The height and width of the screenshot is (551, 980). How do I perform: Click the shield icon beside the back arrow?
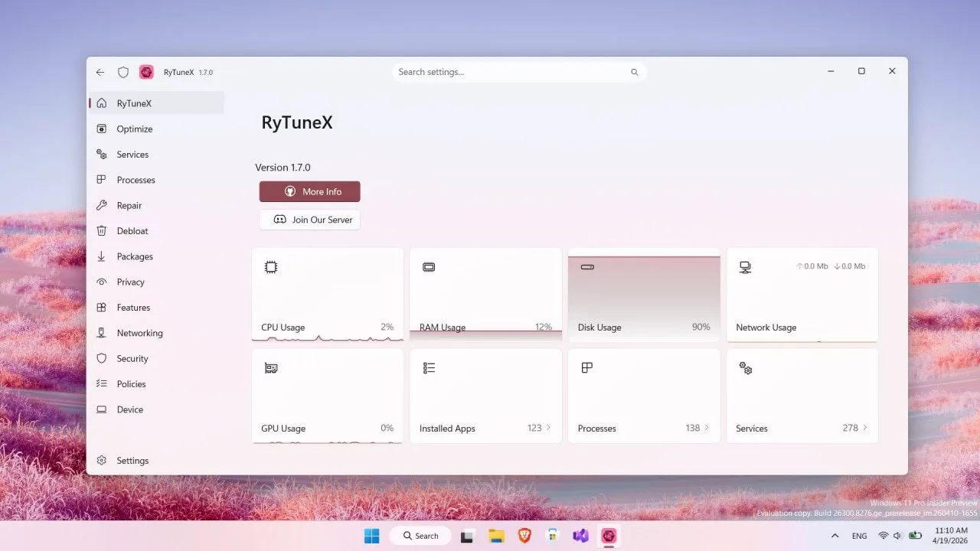[122, 72]
